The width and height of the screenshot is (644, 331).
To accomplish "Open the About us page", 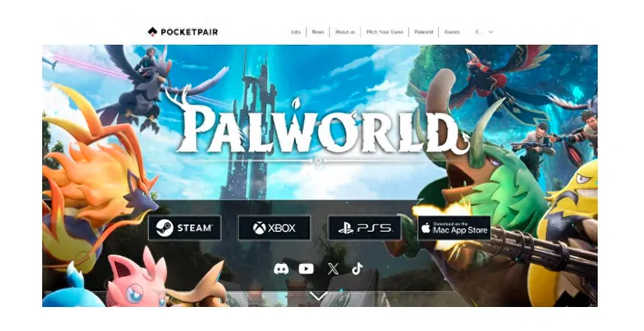I will tap(345, 31).
